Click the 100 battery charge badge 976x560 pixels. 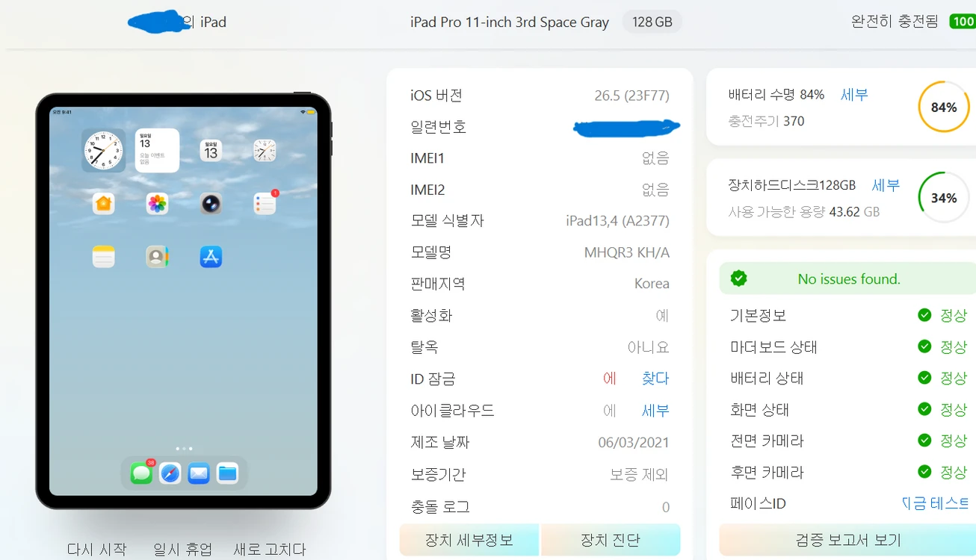(x=963, y=22)
